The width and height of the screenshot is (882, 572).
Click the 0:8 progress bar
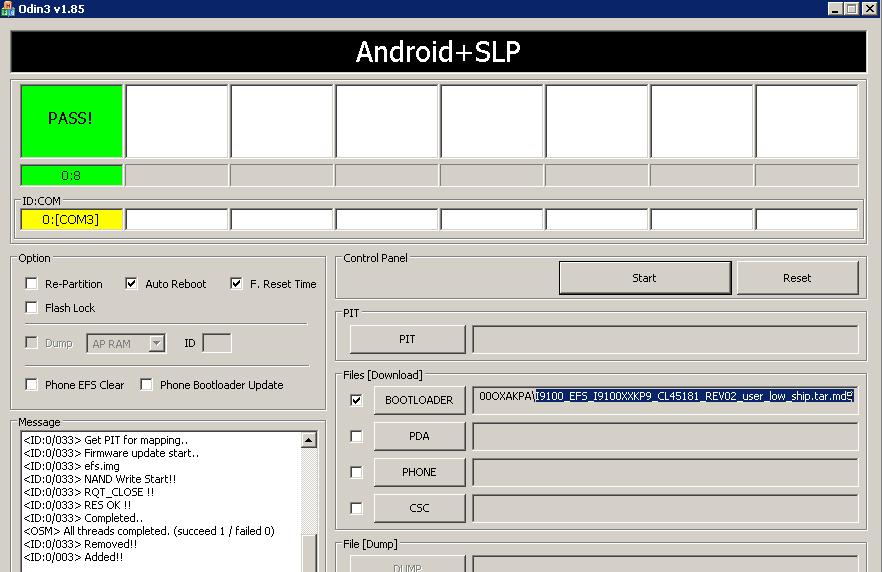click(x=71, y=175)
